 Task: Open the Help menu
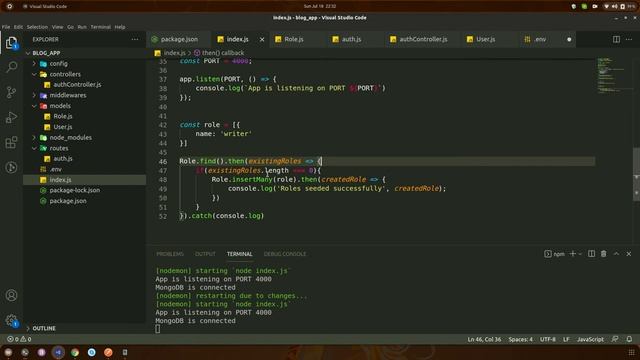coord(120,27)
